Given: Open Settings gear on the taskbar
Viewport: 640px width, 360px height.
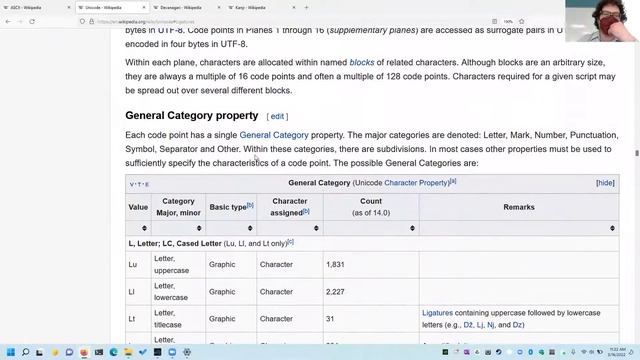Looking at the screenshot, I should click(187, 352).
